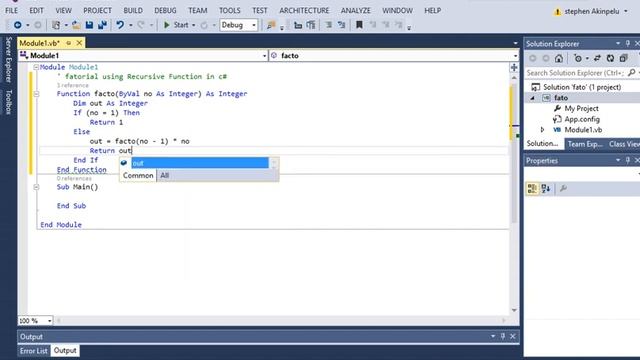This screenshot has height=360, width=640.
Task: Expand the Module1.vb tree node
Action: (542, 130)
